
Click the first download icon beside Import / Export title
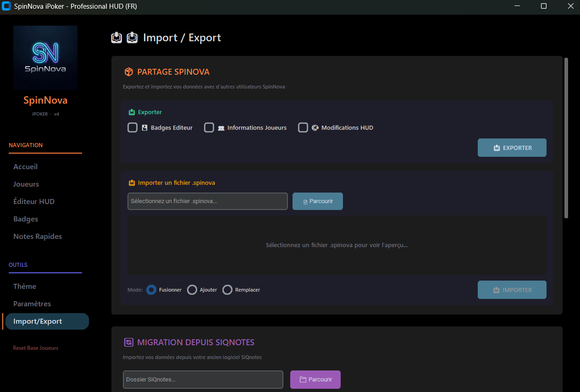pos(117,38)
